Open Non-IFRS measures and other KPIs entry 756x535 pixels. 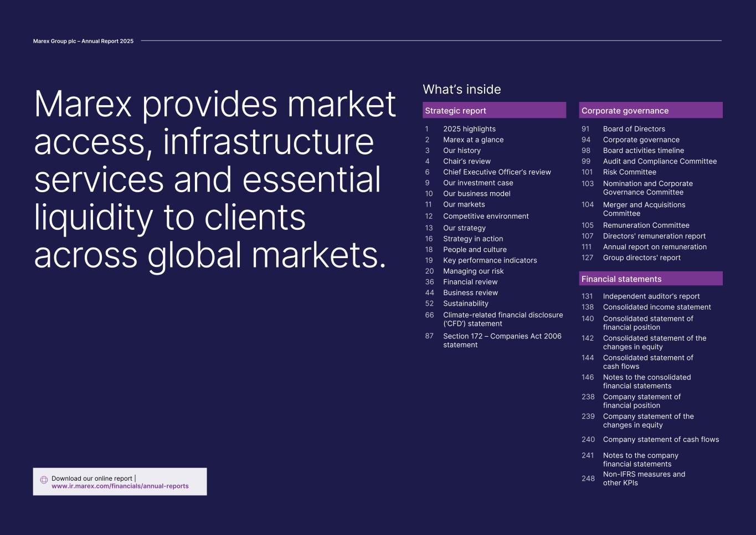(x=644, y=479)
